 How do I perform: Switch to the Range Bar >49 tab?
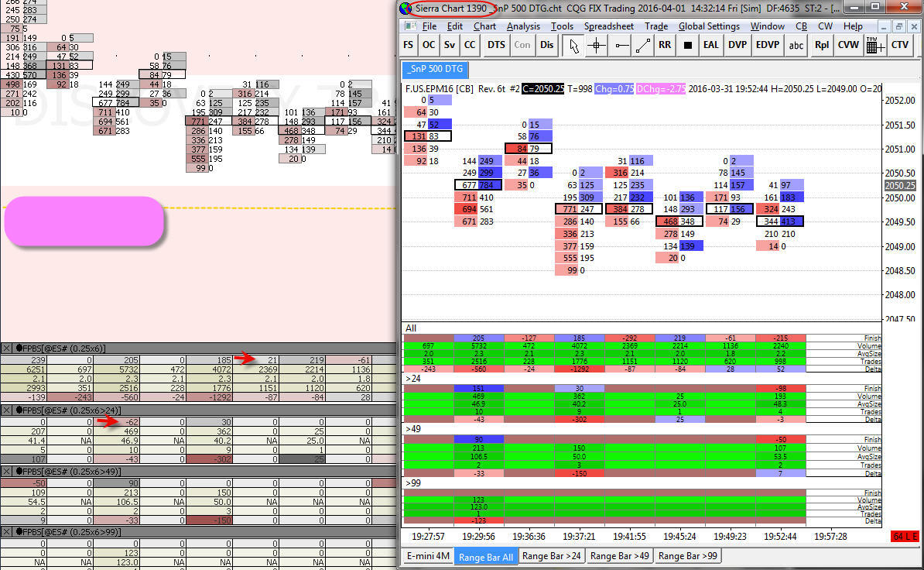[619, 556]
